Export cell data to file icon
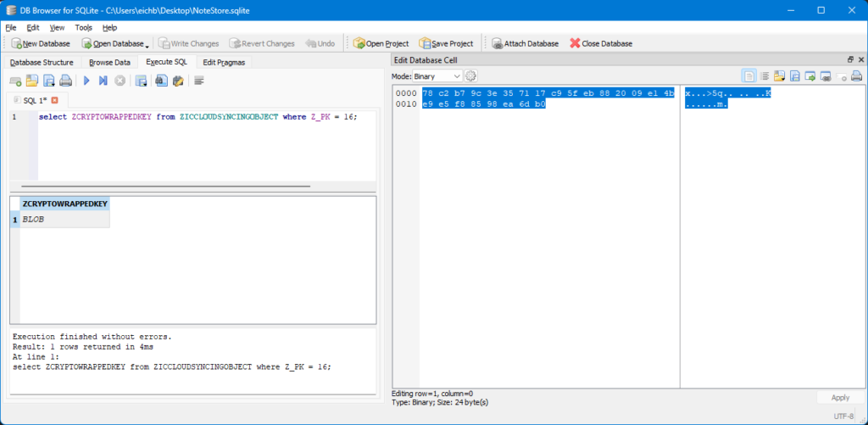 click(x=795, y=76)
